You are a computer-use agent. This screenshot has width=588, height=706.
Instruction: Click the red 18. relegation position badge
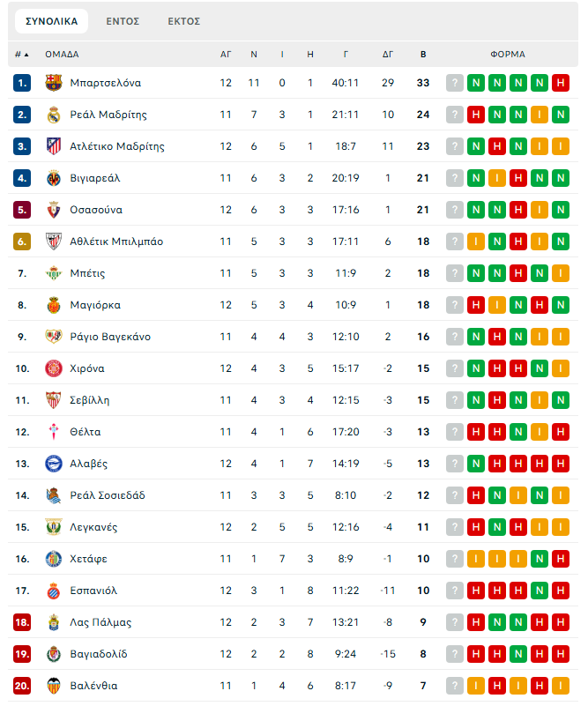pos(22,622)
